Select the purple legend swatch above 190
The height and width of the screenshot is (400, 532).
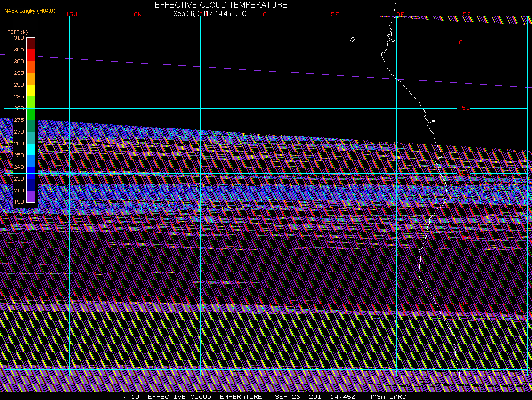[x=31, y=196]
